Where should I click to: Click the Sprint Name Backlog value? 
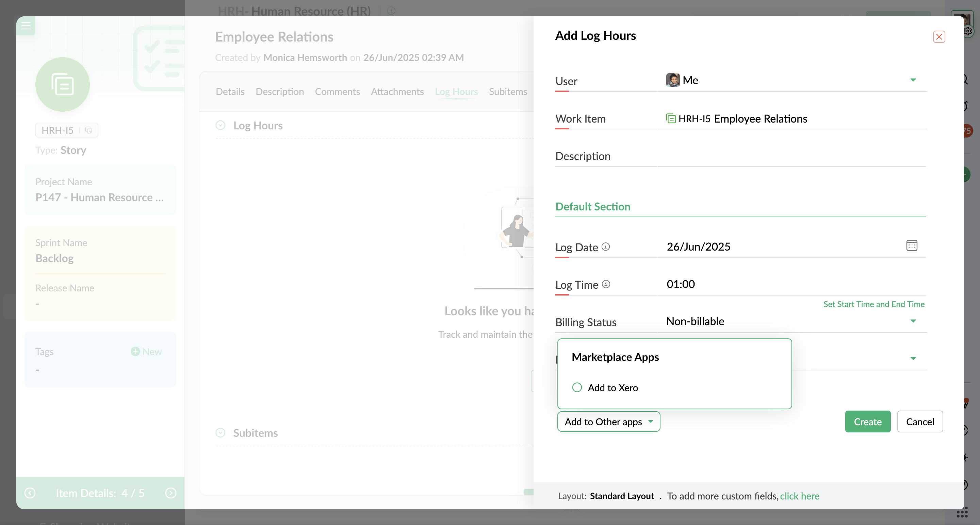(x=54, y=258)
